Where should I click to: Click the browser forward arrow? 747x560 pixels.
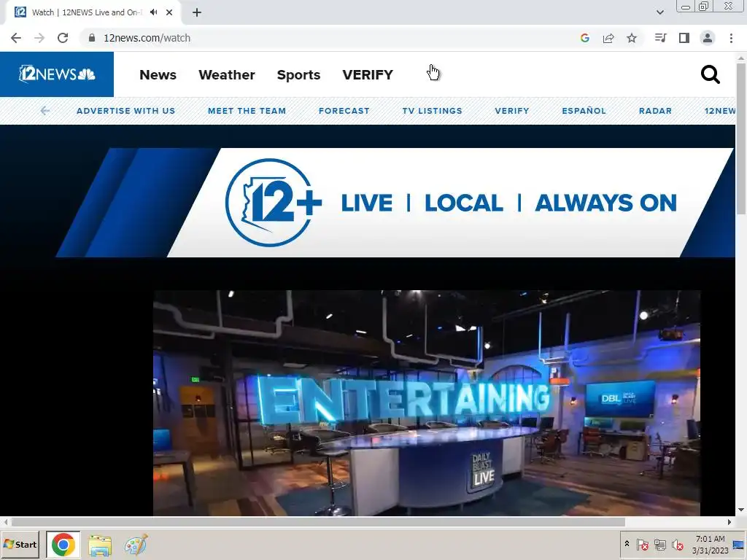[x=39, y=38]
